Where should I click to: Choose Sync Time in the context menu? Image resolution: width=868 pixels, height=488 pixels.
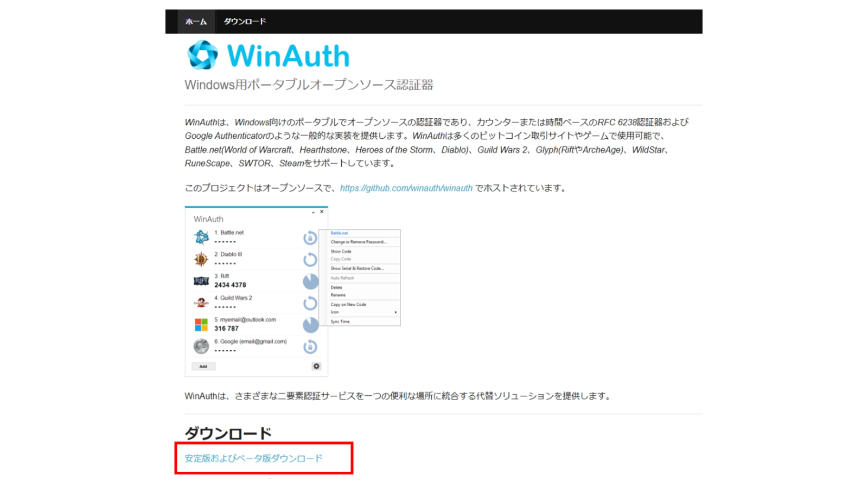tap(340, 322)
